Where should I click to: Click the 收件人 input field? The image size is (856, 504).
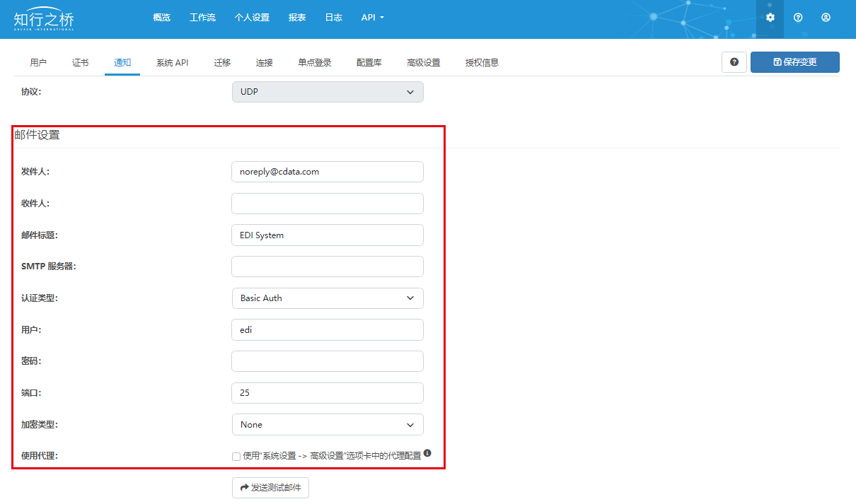click(x=328, y=204)
